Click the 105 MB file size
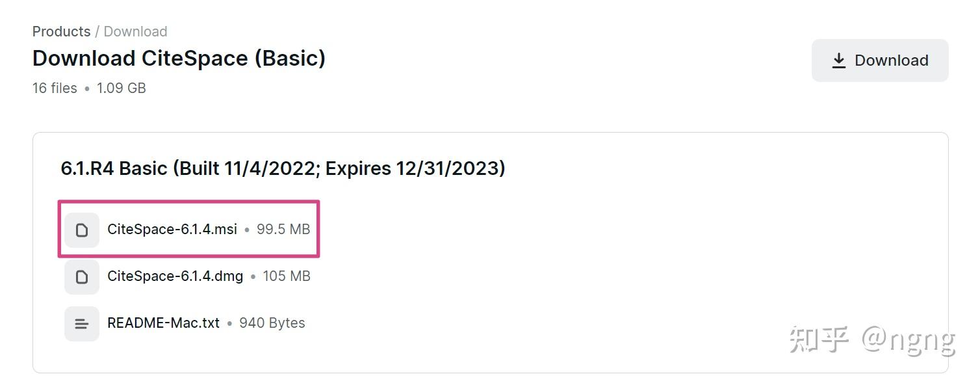 coord(287,276)
